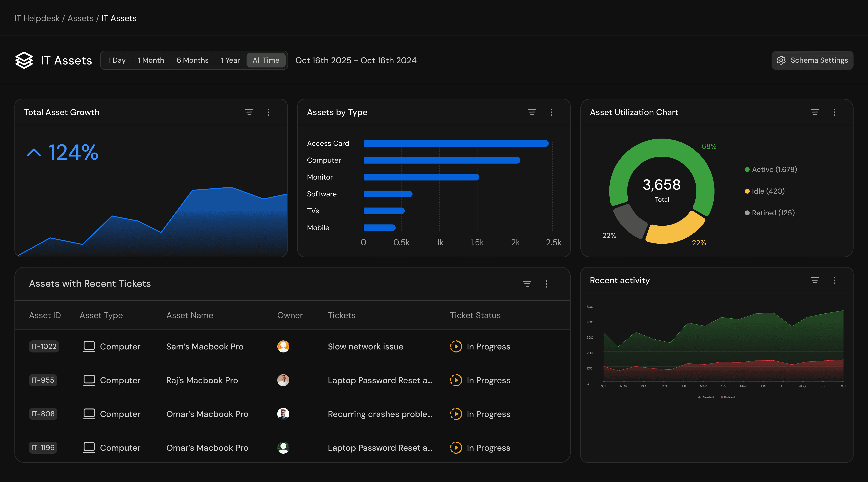The height and width of the screenshot is (482, 868).
Task: Select the 1 Year time range
Action: tap(230, 60)
